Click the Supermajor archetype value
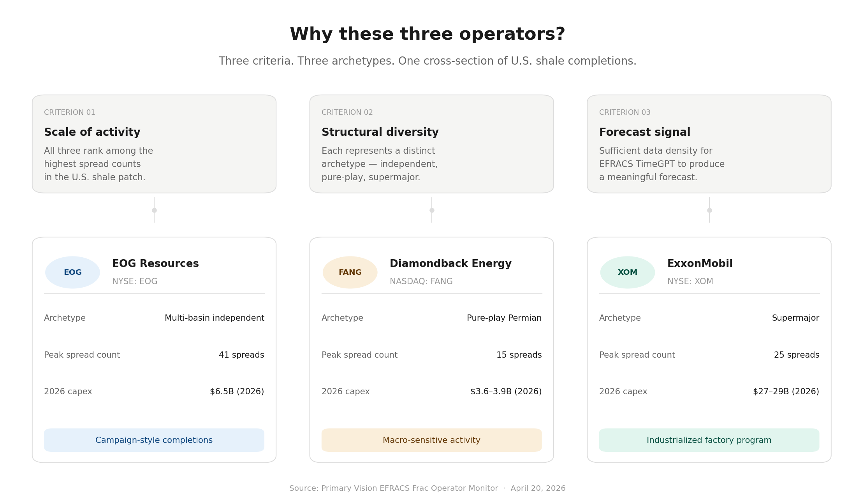This screenshot has height=504, width=855. click(x=795, y=318)
